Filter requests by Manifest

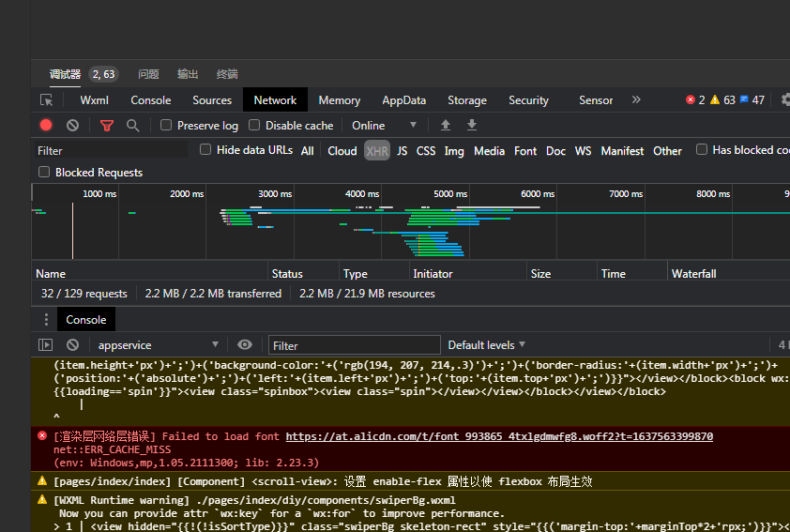tap(622, 151)
